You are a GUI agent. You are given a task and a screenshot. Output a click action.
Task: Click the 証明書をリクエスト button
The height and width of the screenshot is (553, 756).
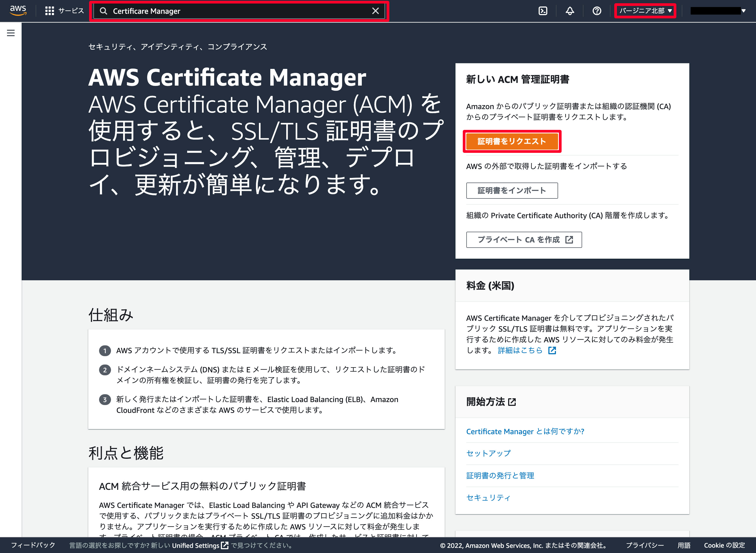512,141
